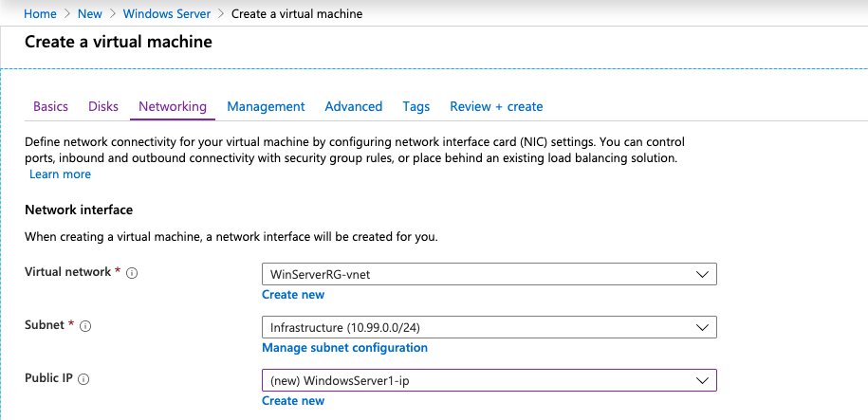Select the Networking tab
Screen dimensions: 868x420
(173, 106)
